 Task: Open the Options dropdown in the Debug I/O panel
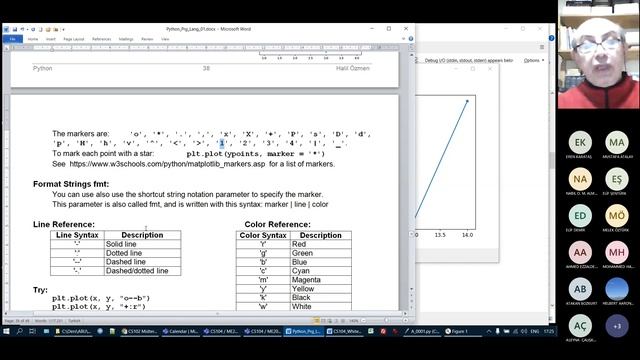click(x=534, y=60)
